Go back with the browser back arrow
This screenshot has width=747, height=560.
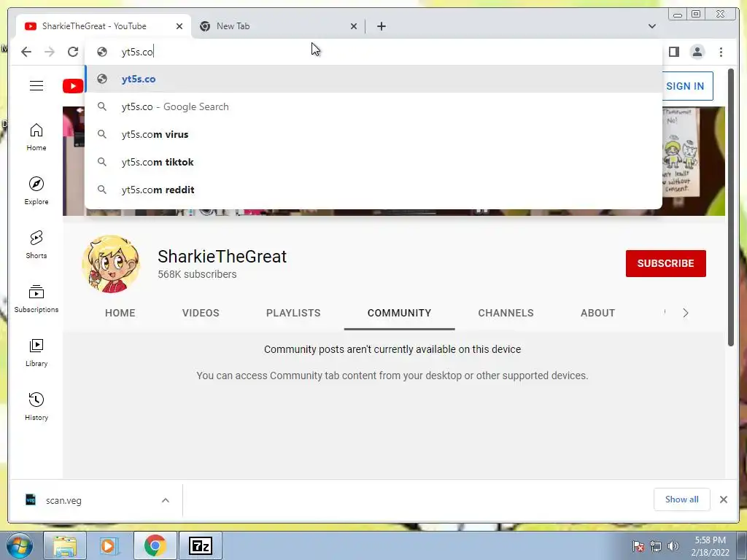pyautogui.click(x=26, y=52)
